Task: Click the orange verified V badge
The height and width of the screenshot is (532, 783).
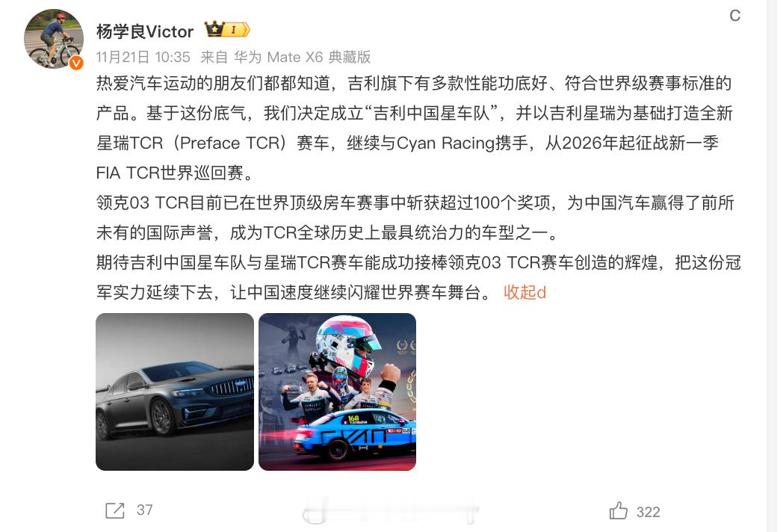Action: pos(76,63)
